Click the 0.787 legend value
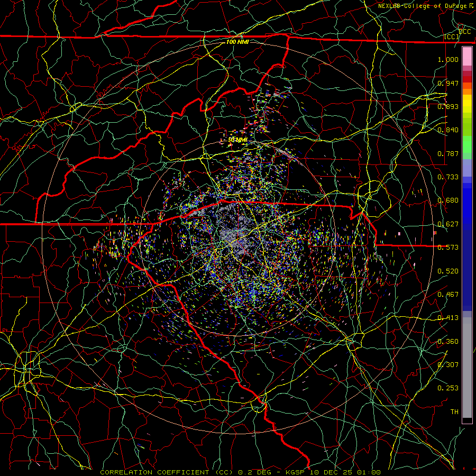Screen dimensions: 476x476 pos(448,153)
